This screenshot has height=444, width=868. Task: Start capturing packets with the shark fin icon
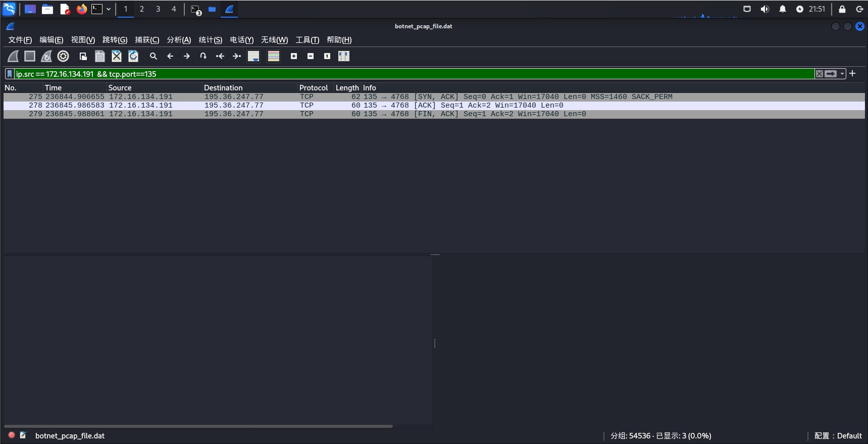click(13, 56)
